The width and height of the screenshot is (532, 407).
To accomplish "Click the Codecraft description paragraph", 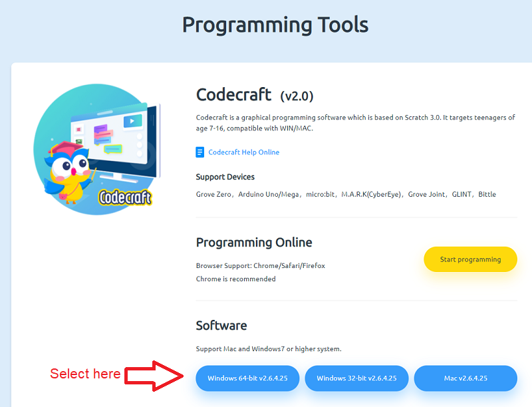I will (x=355, y=123).
